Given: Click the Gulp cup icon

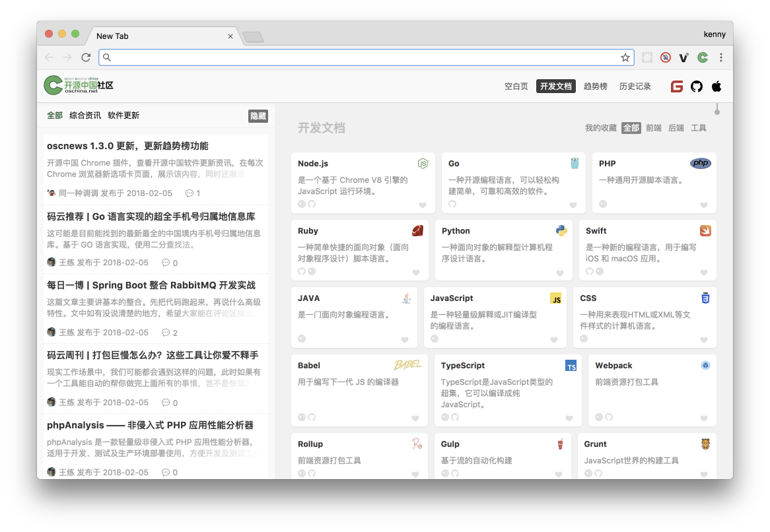Looking at the screenshot, I should (x=560, y=444).
